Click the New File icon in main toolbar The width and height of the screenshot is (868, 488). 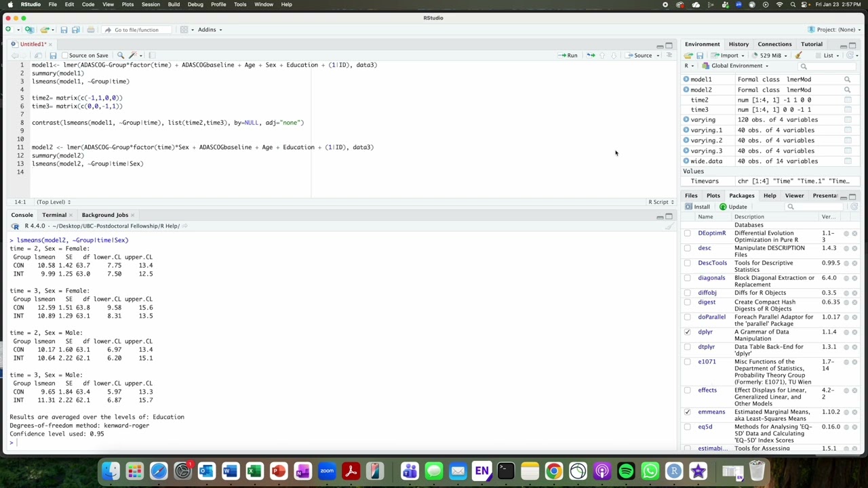(8, 30)
